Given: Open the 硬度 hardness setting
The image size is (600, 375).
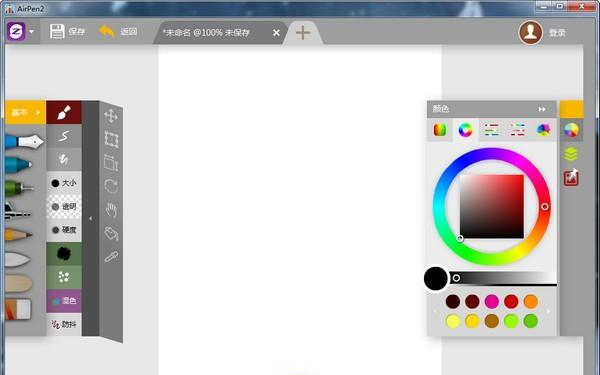Looking at the screenshot, I should (x=64, y=230).
